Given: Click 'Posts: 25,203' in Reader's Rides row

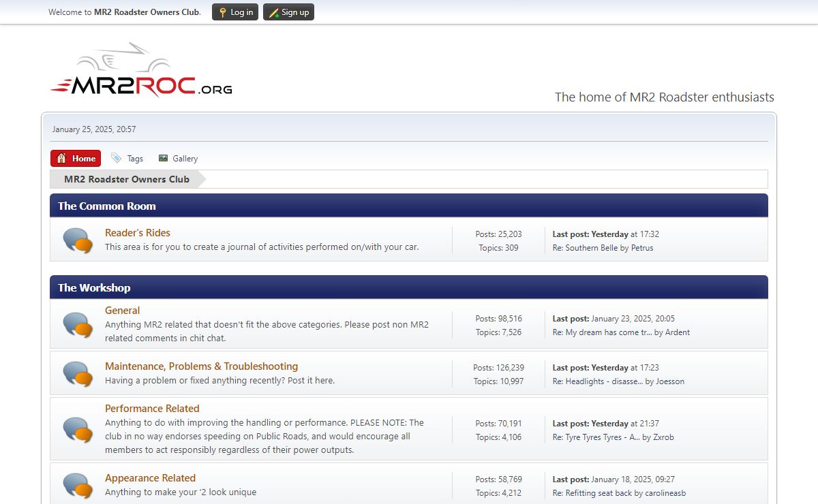Looking at the screenshot, I should (499, 234).
